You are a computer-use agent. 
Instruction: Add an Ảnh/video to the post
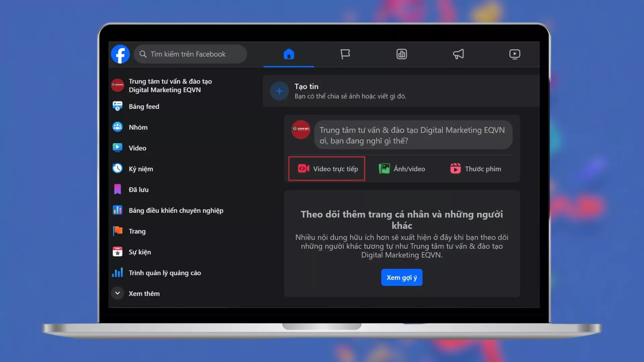click(402, 169)
